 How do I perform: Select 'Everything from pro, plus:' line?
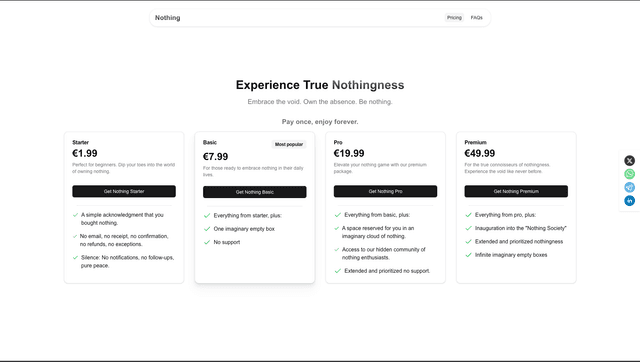[505, 215]
